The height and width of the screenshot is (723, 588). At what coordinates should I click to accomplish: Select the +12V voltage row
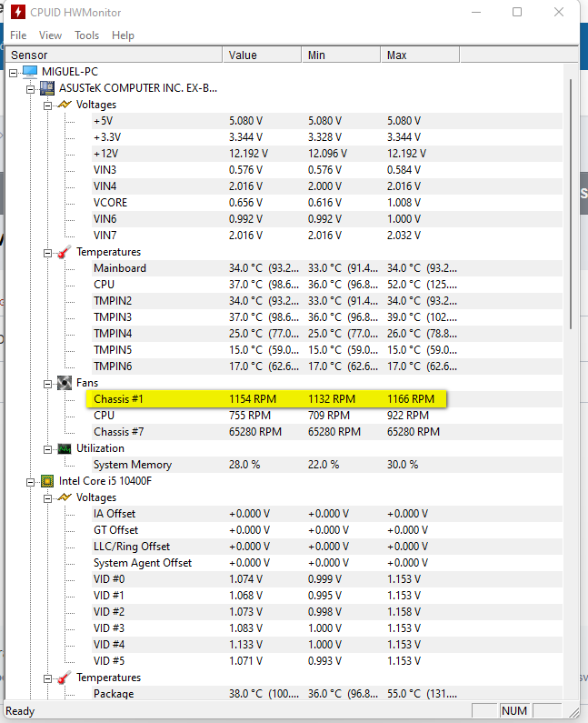tap(327, 154)
